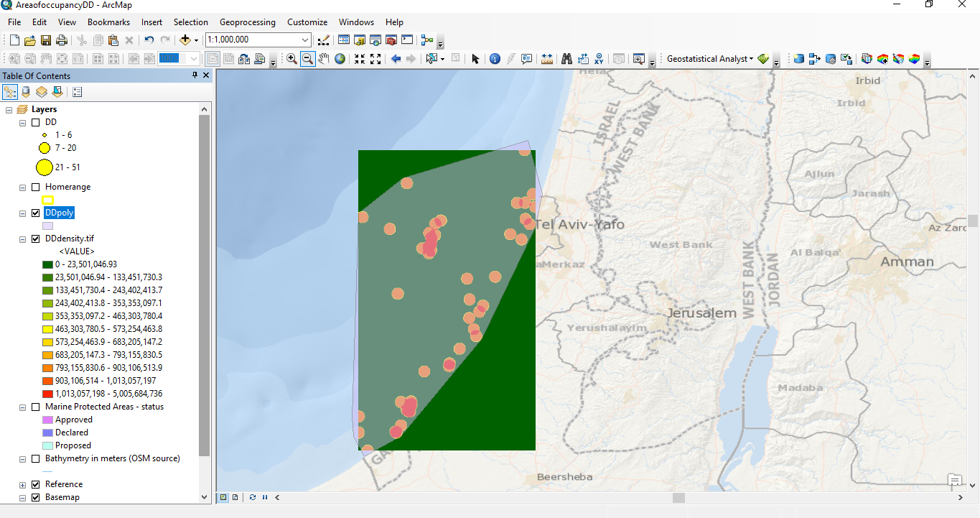Enable the Homerange layer checkbox

coord(36,187)
